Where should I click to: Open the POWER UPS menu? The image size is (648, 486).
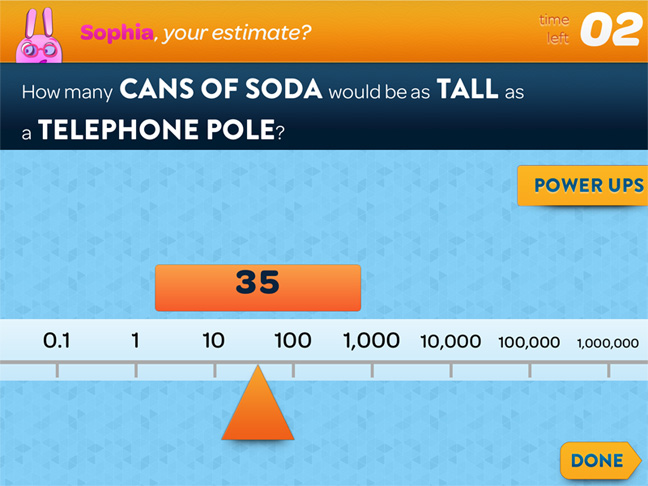583,186
